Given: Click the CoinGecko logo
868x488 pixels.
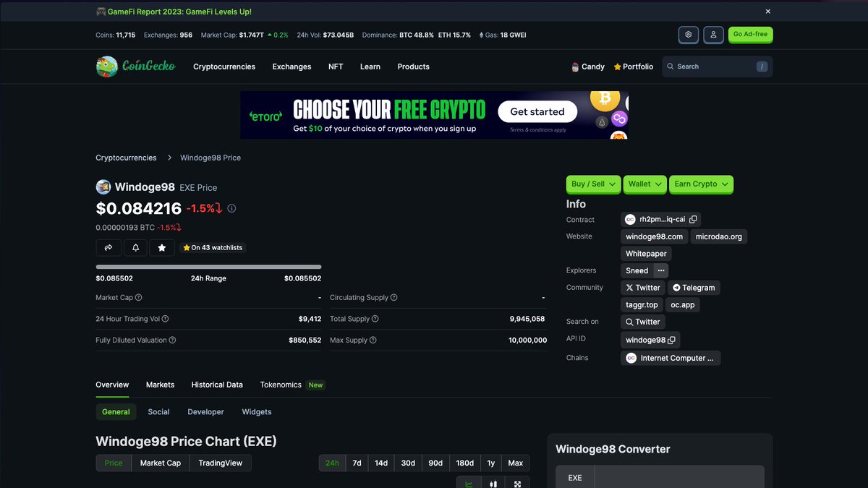Looking at the screenshot, I should click(136, 67).
